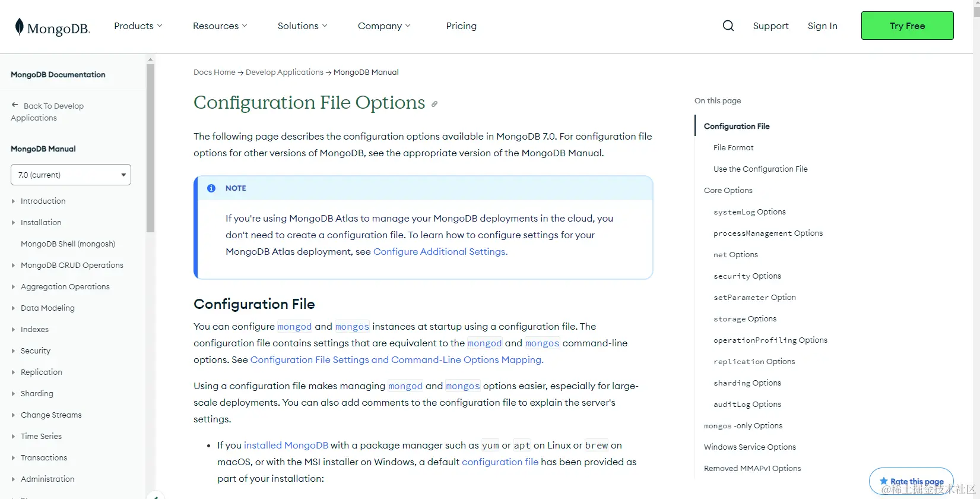This screenshot has width=980, height=499.
Task: Jump to auditLog Options
Action: pyautogui.click(x=747, y=404)
